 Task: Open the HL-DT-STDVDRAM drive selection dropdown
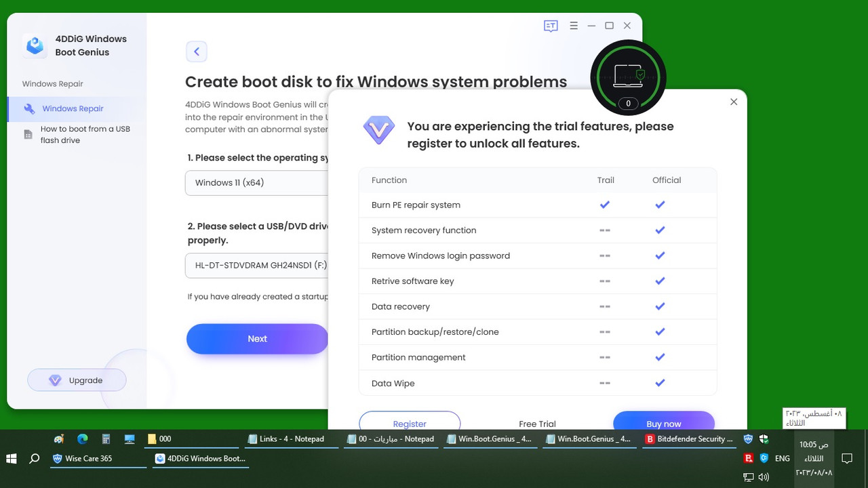point(257,266)
